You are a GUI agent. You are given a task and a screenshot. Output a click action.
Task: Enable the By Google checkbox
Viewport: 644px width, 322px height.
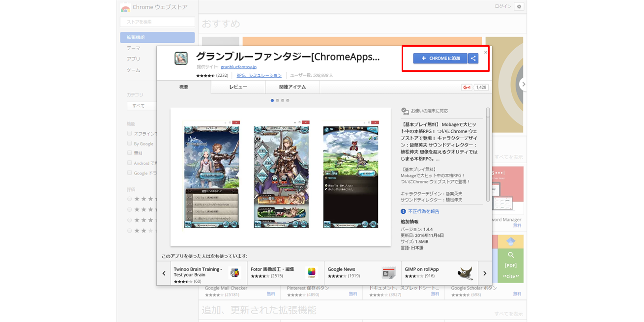[x=129, y=144]
